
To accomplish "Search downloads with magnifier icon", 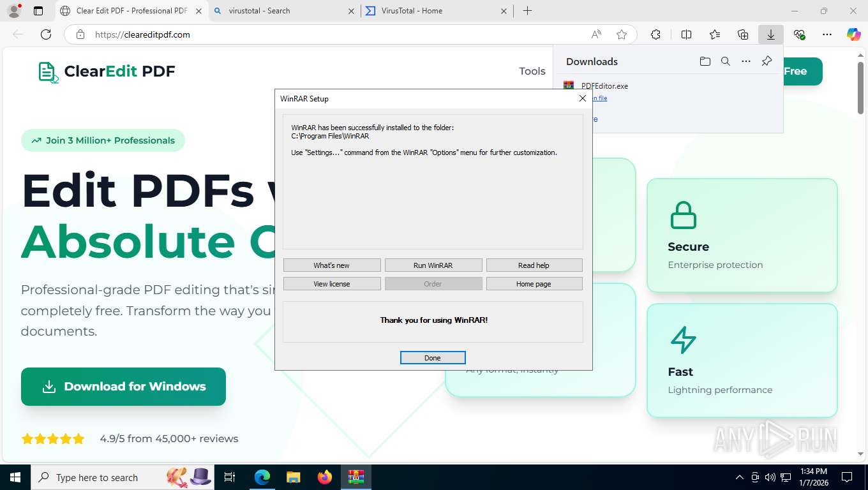I will click(725, 61).
